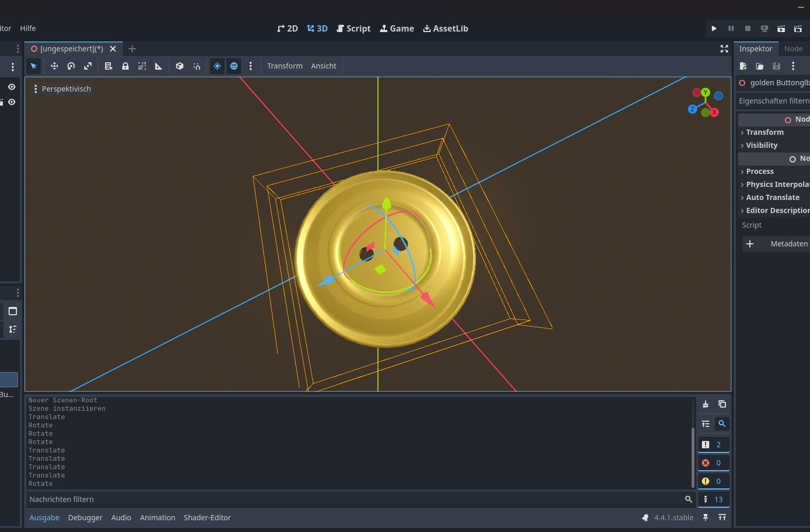Switch to the Script workspace
This screenshot has height=532, width=810.
coord(353,29)
